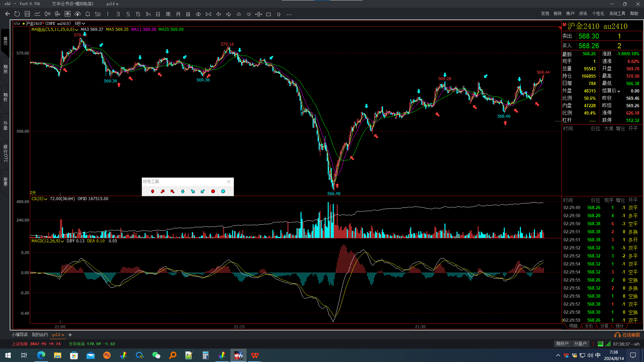Click the alert bell toolbar icon
Screen dimensions: 644x362
(88, 14)
